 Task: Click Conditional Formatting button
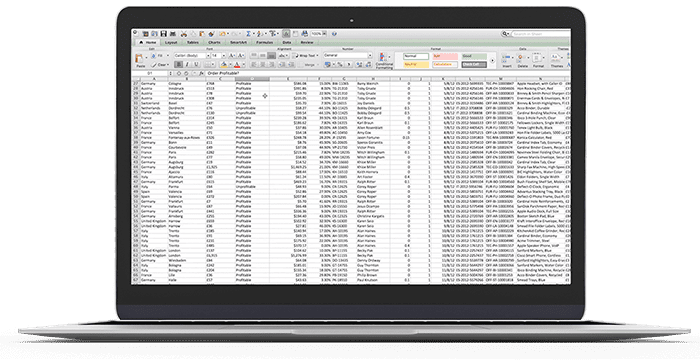click(x=384, y=61)
